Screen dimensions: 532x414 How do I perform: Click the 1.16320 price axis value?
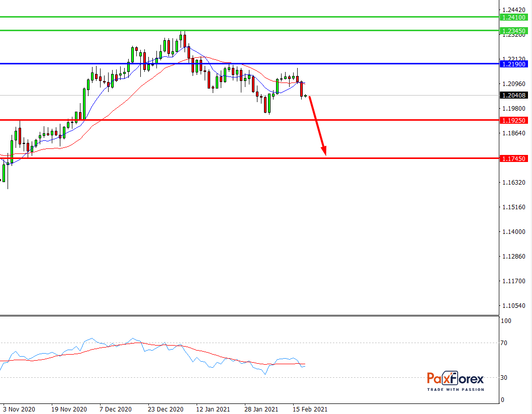[514, 183]
